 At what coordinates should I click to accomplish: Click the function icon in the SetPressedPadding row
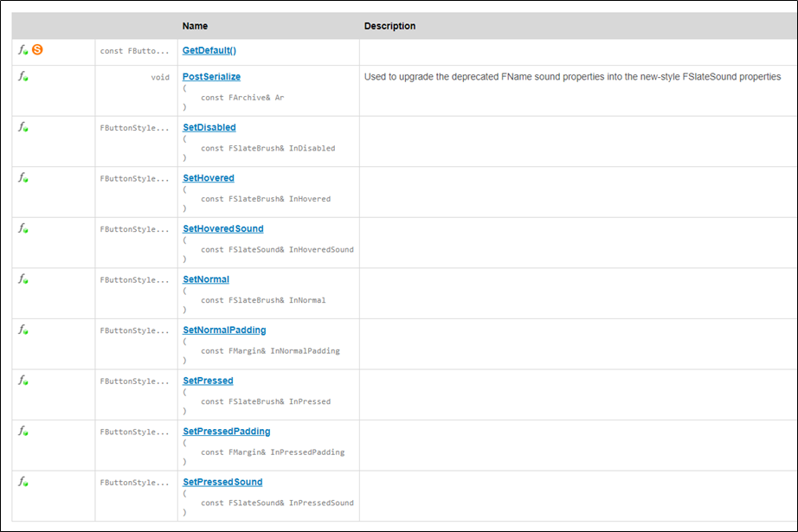[x=23, y=431]
